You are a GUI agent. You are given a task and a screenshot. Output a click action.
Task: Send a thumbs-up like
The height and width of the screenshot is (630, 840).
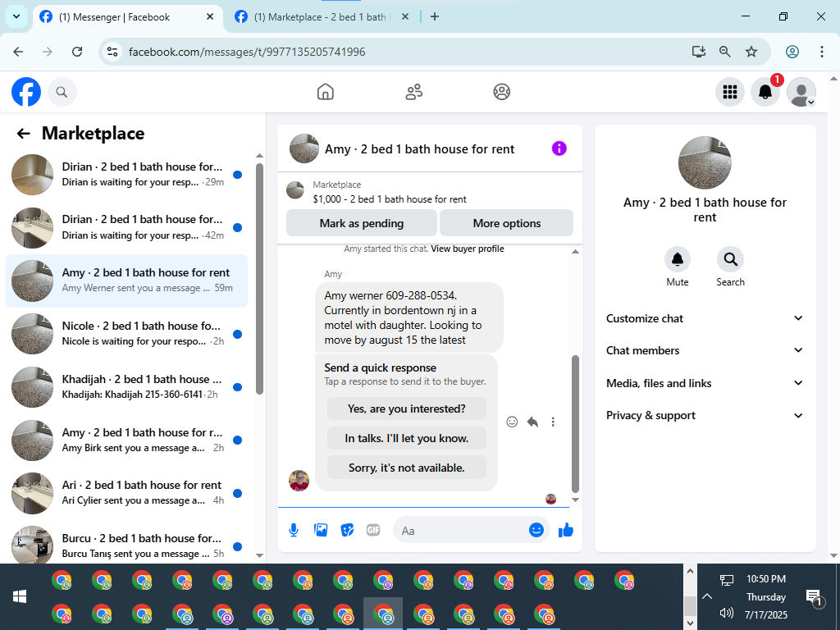point(566,531)
